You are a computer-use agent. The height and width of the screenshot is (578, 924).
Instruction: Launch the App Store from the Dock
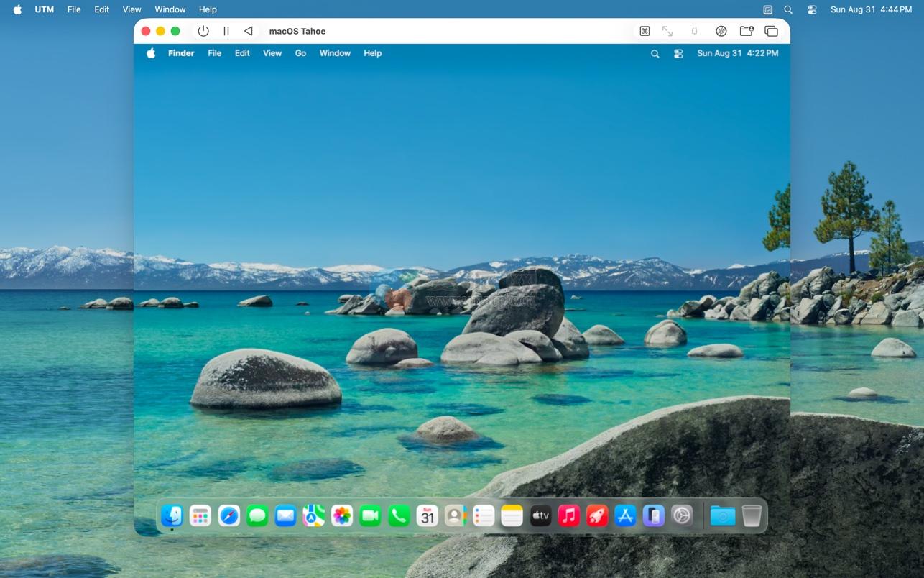pos(625,515)
